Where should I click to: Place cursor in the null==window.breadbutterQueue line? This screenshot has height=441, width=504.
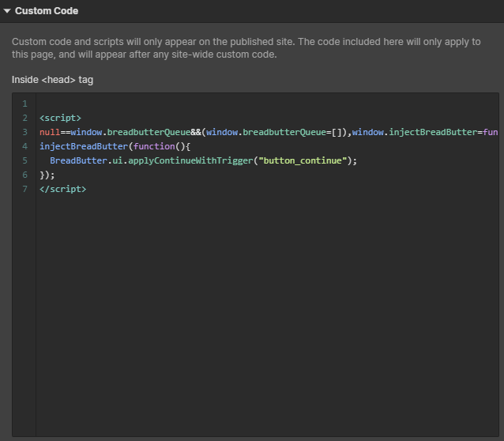[x=269, y=132]
